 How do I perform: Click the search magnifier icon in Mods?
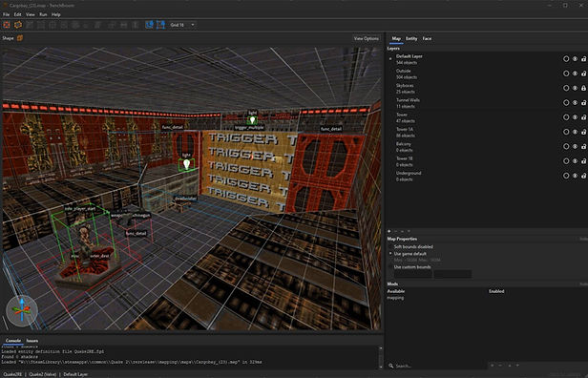[x=390, y=366]
